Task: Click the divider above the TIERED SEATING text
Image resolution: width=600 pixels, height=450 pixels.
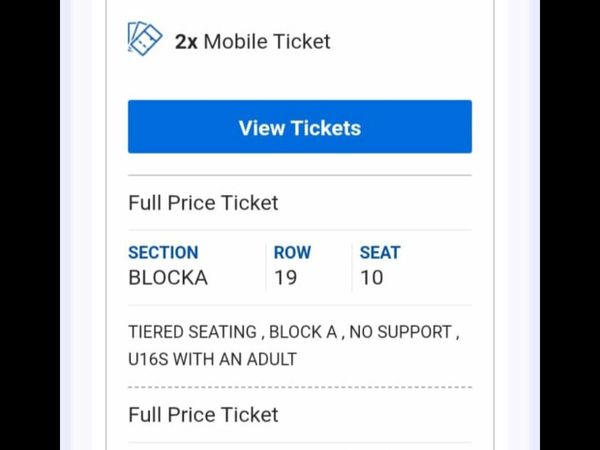Action: click(x=300, y=305)
